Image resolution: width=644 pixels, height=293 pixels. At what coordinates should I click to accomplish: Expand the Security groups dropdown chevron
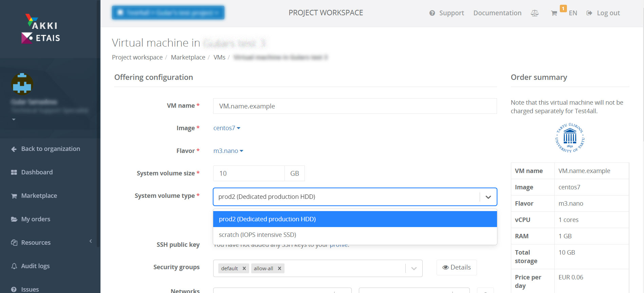click(414, 269)
